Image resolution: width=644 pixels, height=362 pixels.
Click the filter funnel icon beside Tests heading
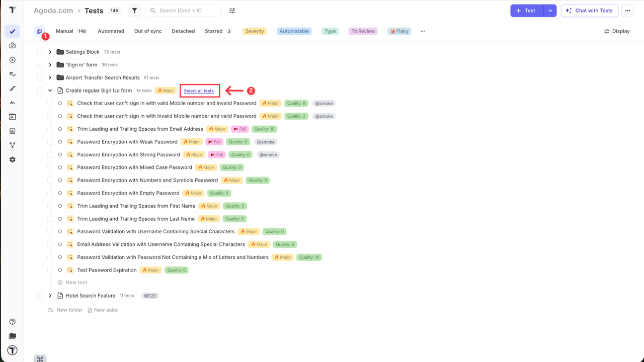[x=134, y=10]
